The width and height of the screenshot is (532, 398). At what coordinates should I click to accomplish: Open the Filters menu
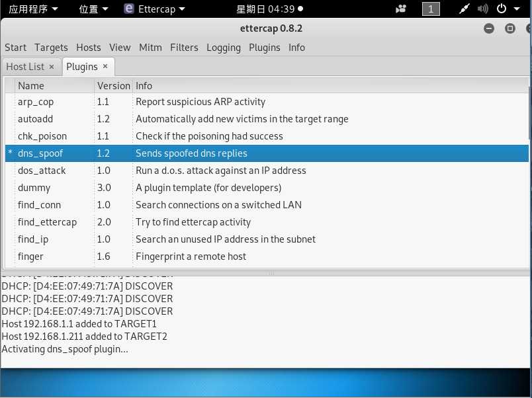[184, 48]
